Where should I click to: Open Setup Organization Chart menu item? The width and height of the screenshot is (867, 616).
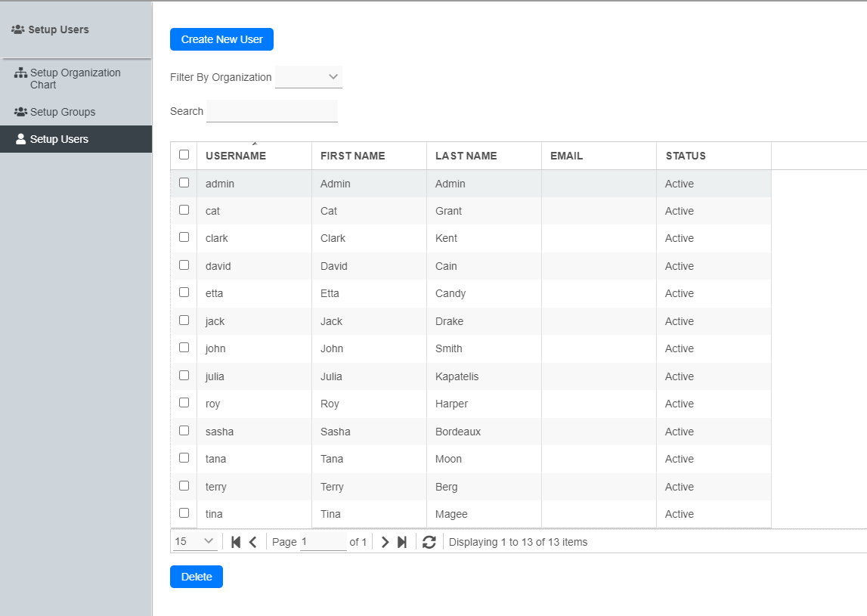click(x=75, y=79)
